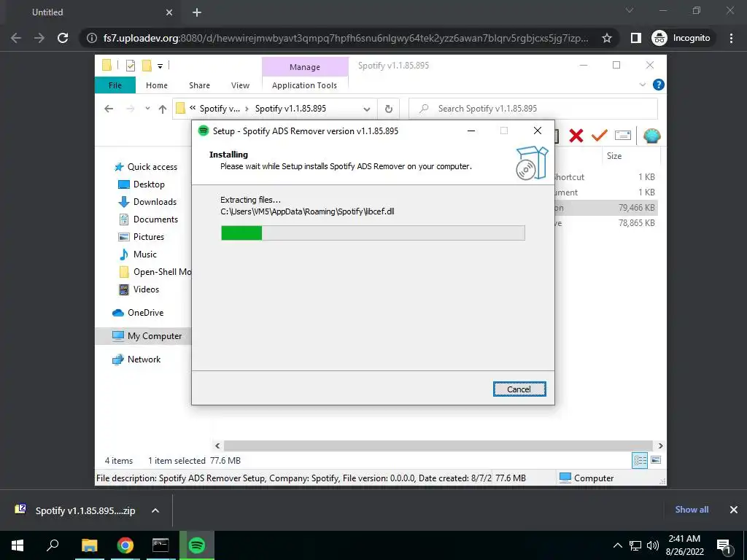Image resolution: width=747 pixels, height=560 pixels.
Task: Click the installation progress bar
Action: pyautogui.click(x=373, y=233)
